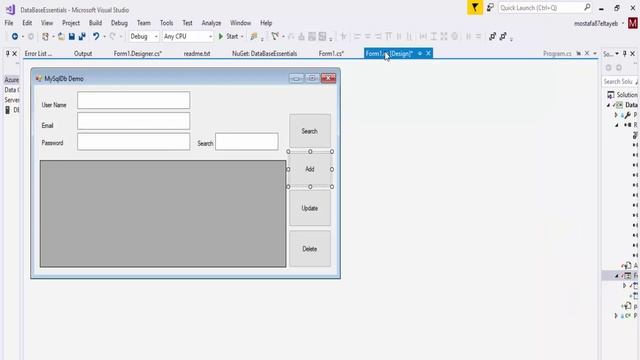The height and width of the screenshot is (360, 640).
Task: Collapse the DataBaseEssentials project node
Action: [x=609, y=105]
